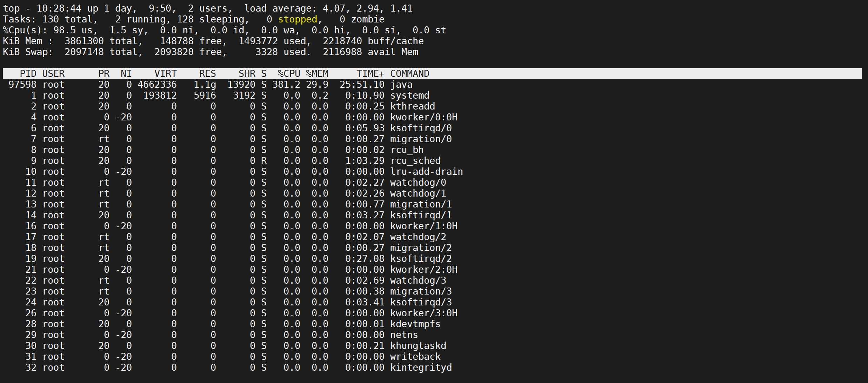Click the 1493772 used memory value
Image resolution: width=868 pixels, height=383 pixels.
(258, 41)
